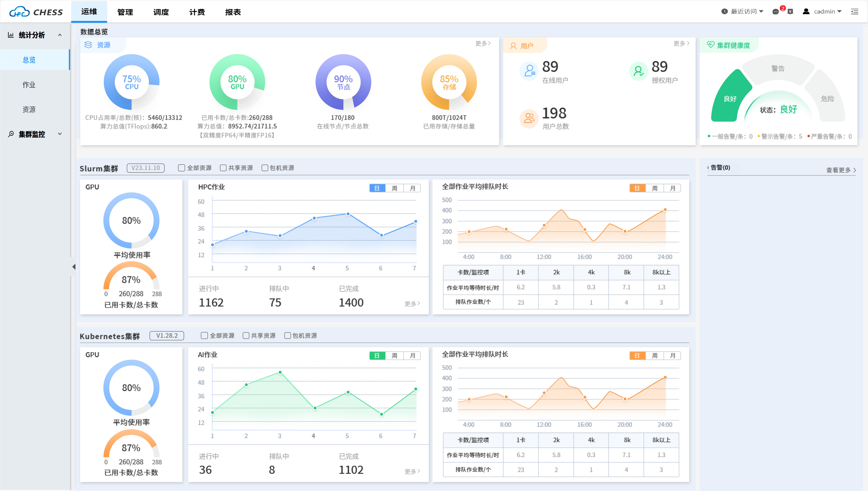Check Kubernetes 包机资源 checkbox
Screen dimensions: 868x491
tap(288, 335)
